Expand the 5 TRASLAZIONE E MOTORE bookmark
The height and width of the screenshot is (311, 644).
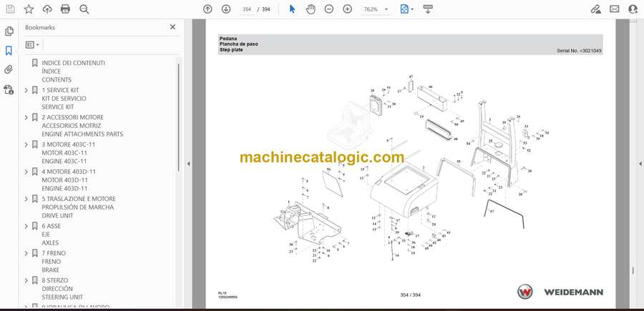[26, 199]
